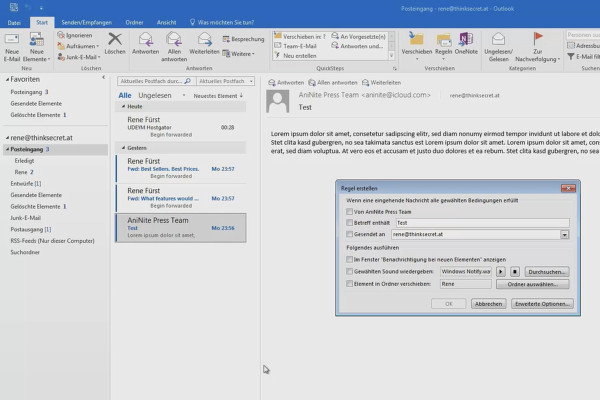The image size is (600, 400).
Task: Open Neue Elemente in the ribbon
Action: 37,47
